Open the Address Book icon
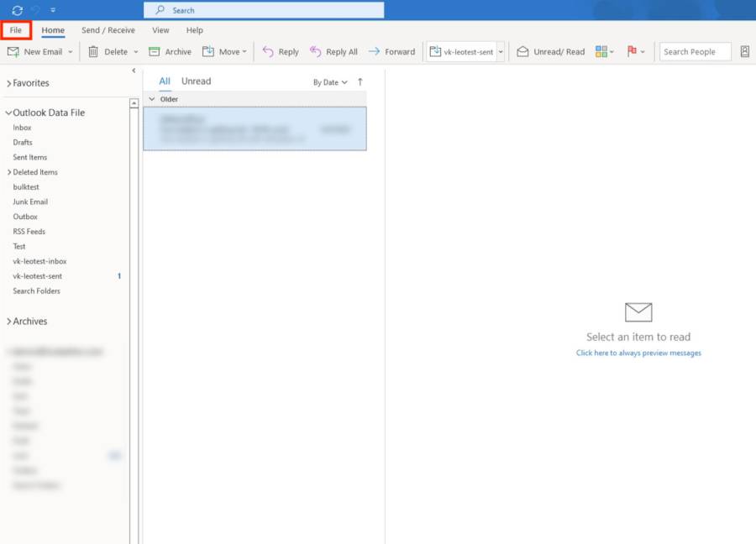This screenshot has height=544, width=756. 744,51
